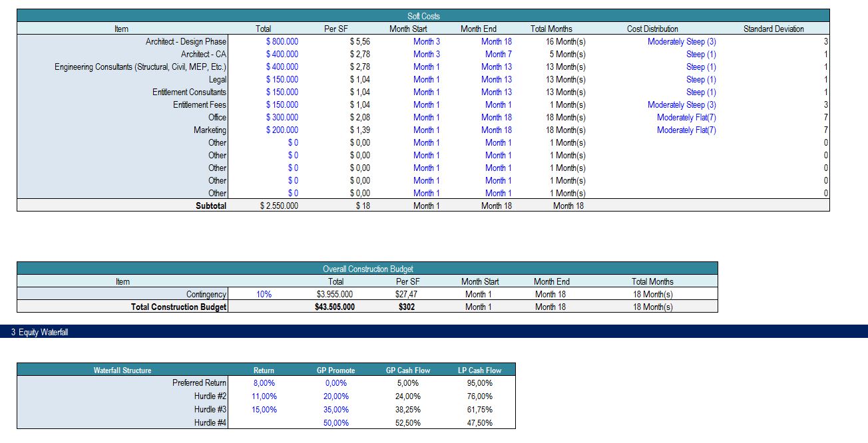Click Hurdle #3 return value 15,00%

pos(264,410)
